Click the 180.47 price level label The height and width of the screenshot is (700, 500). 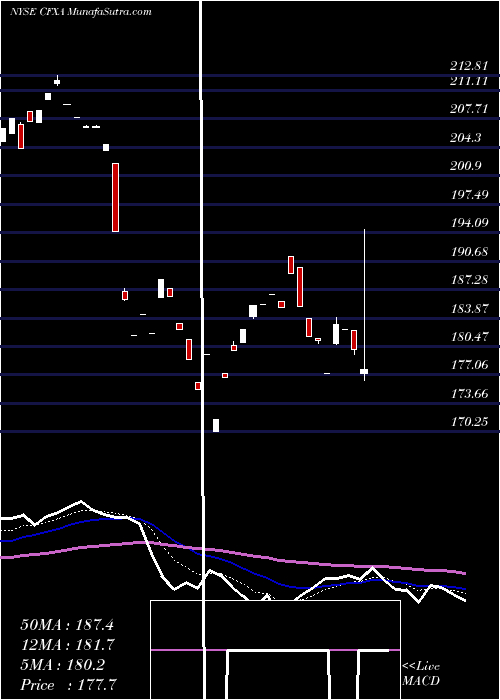pyautogui.click(x=469, y=337)
